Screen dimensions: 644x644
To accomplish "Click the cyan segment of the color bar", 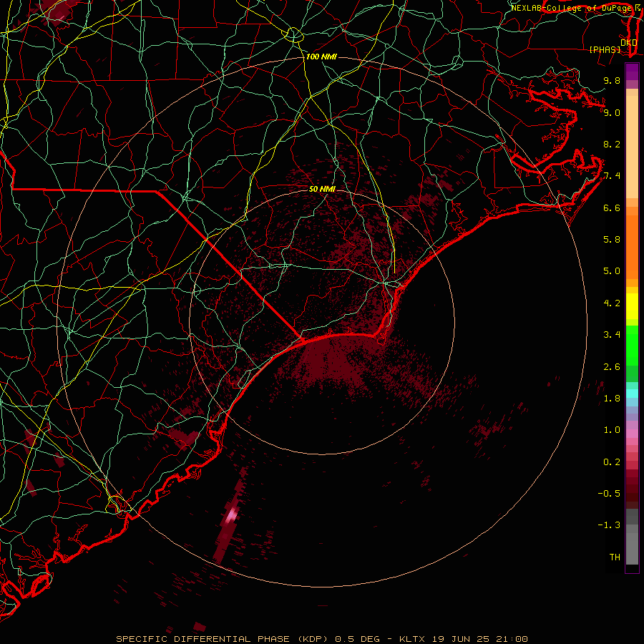I will coord(632,394).
